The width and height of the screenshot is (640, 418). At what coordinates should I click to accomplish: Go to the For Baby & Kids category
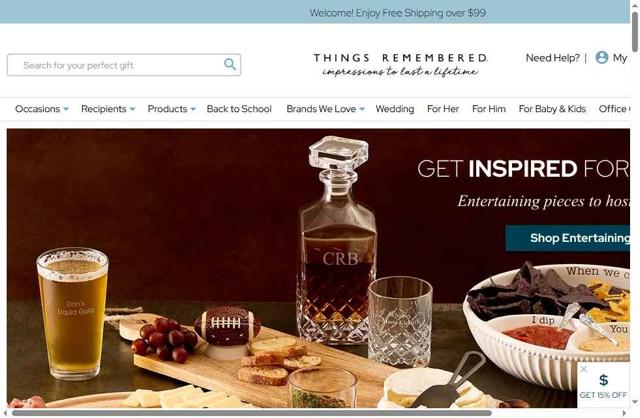tap(552, 109)
